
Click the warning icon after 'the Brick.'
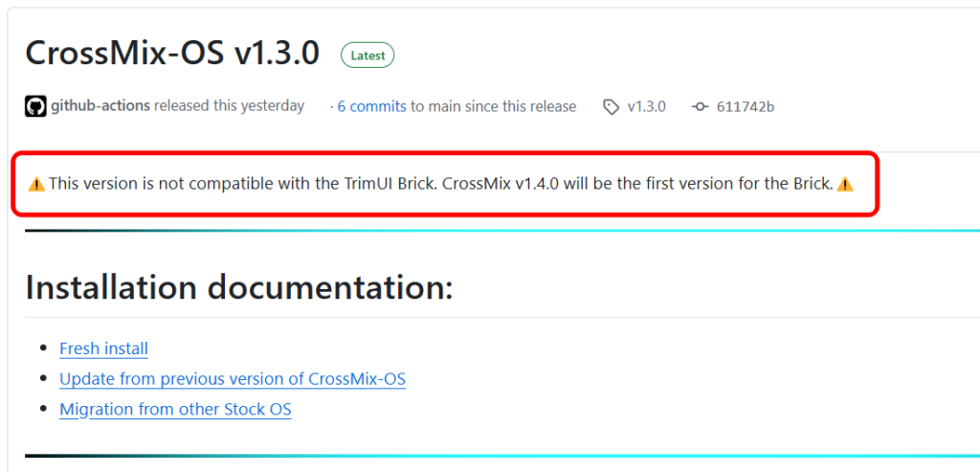point(845,185)
